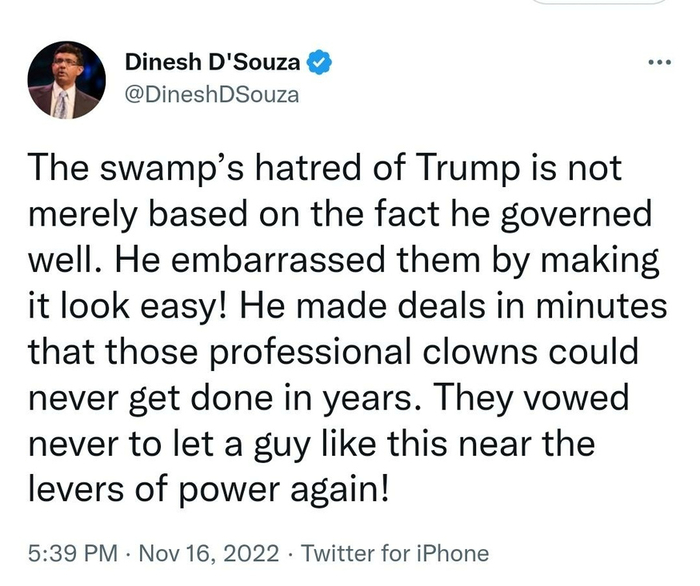Open Dinesh D'Souza's profile picture
This screenshot has width=700, height=586.
tap(66, 80)
